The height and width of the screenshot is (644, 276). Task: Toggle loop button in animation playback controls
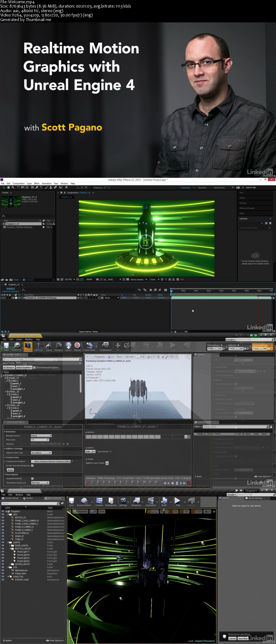coord(189,483)
